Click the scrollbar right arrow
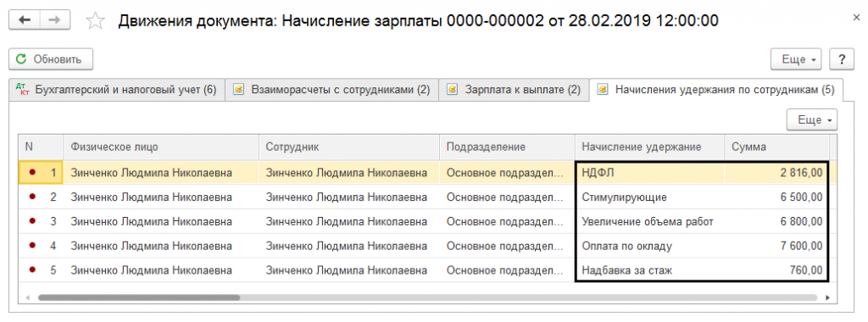Viewport: 868px width, 322px height. coord(827,297)
